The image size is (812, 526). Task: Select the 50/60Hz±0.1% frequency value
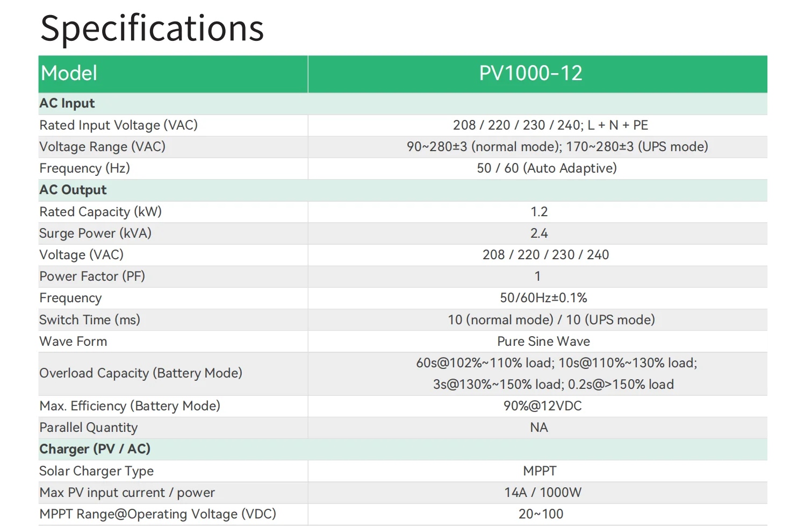click(x=543, y=298)
